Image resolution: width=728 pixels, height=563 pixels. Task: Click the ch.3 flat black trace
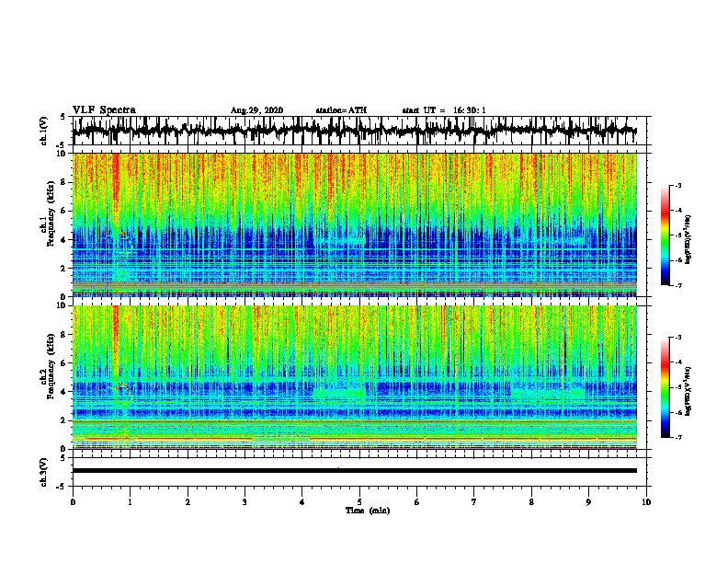coord(354,471)
